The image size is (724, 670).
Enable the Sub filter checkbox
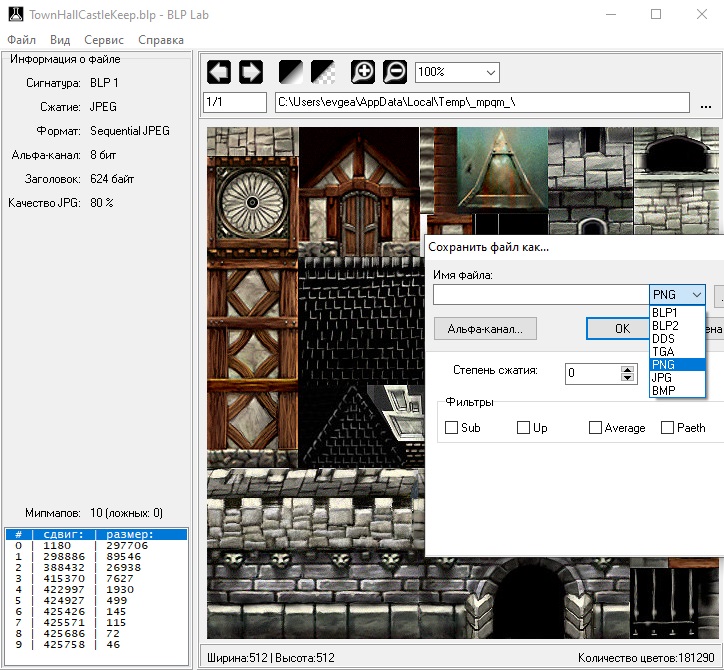tap(451, 428)
